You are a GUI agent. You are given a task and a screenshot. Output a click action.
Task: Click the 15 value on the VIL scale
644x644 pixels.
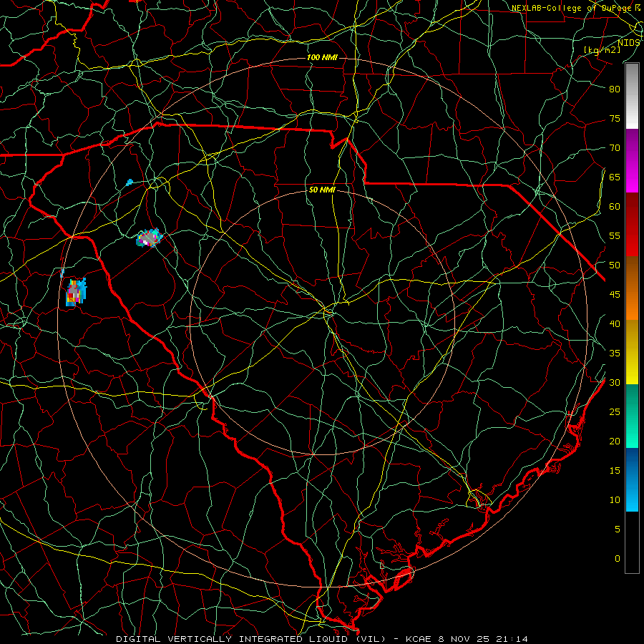pyautogui.click(x=615, y=471)
